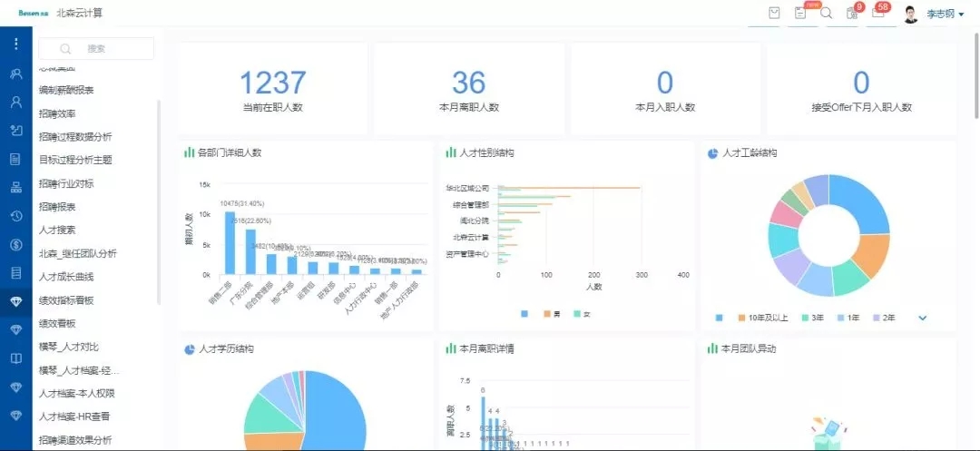Click the 1237 当前在职人数 stat card
The height and width of the screenshot is (451, 980).
click(272, 89)
